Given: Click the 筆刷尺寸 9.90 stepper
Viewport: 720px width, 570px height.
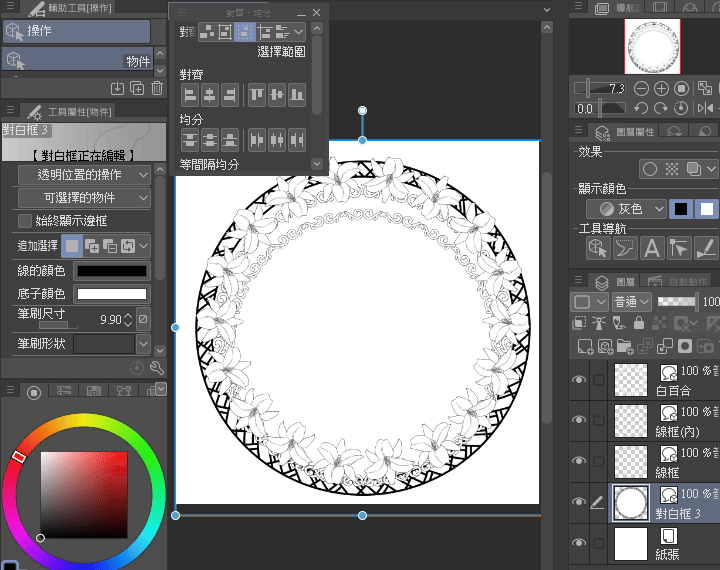Looking at the screenshot, I should (x=128, y=320).
